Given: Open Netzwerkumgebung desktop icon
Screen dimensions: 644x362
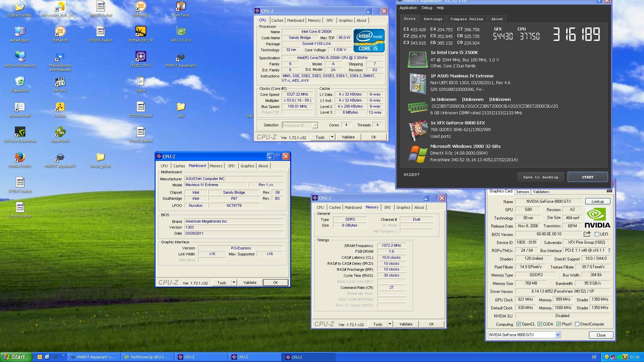Looking at the screenshot, I should pyautogui.click(x=20, y=59).
